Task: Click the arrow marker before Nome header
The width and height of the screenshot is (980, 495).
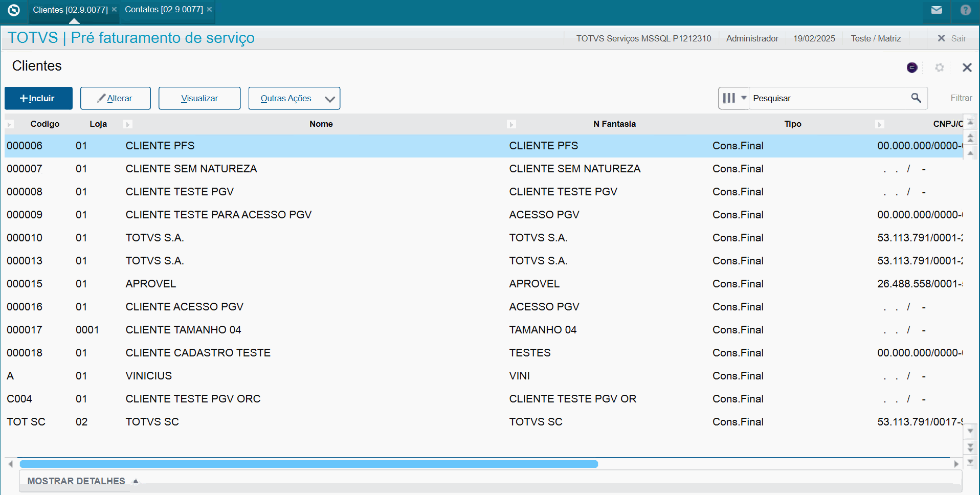Action: click(128, 124)
